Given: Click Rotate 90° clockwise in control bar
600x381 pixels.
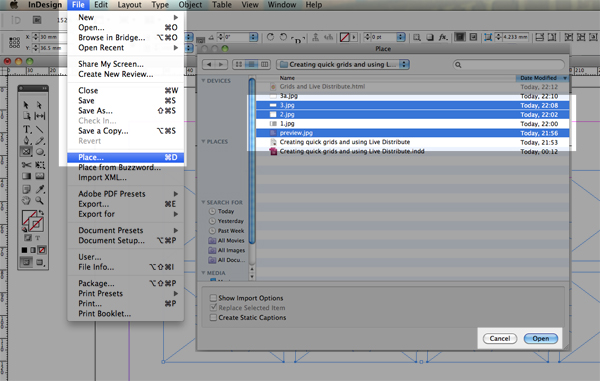Looking at the screenshot, I should point(271,37).
